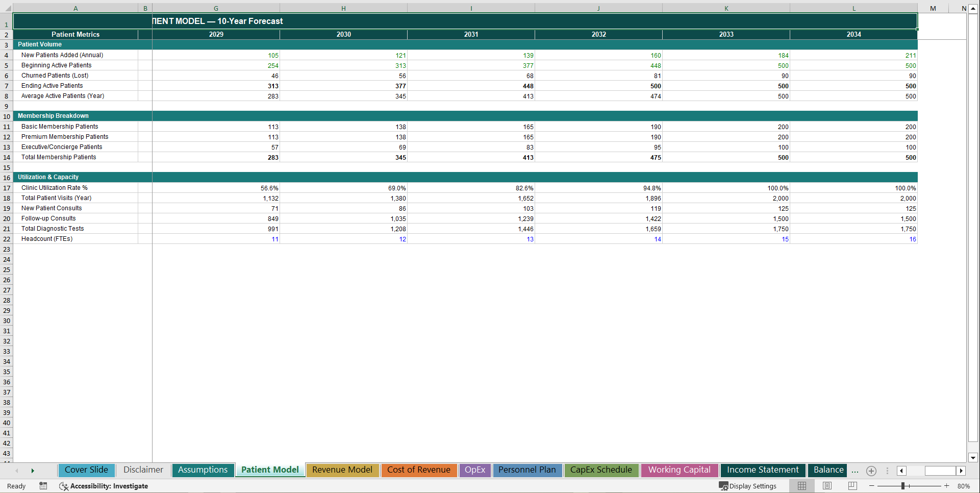Run Accessibility: Investigate check
Viewport: 980px width, 493px height.
104,486
